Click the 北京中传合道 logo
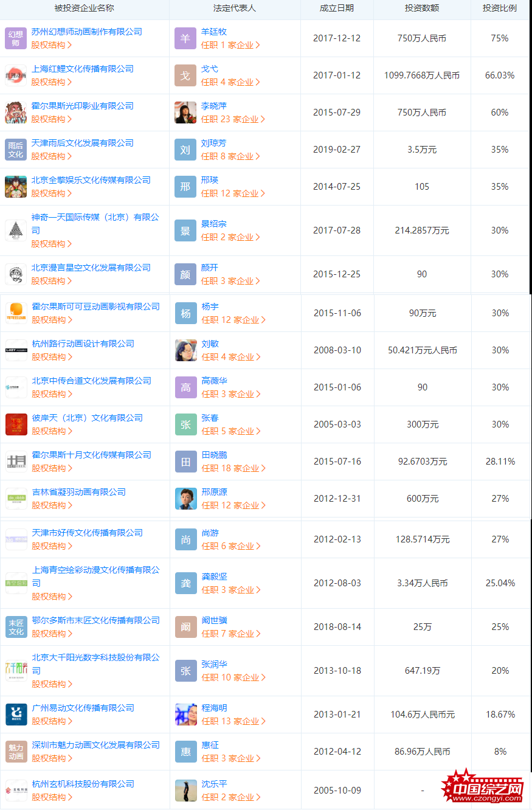Viewport: 532px width, 810px height. click(16, 387)
